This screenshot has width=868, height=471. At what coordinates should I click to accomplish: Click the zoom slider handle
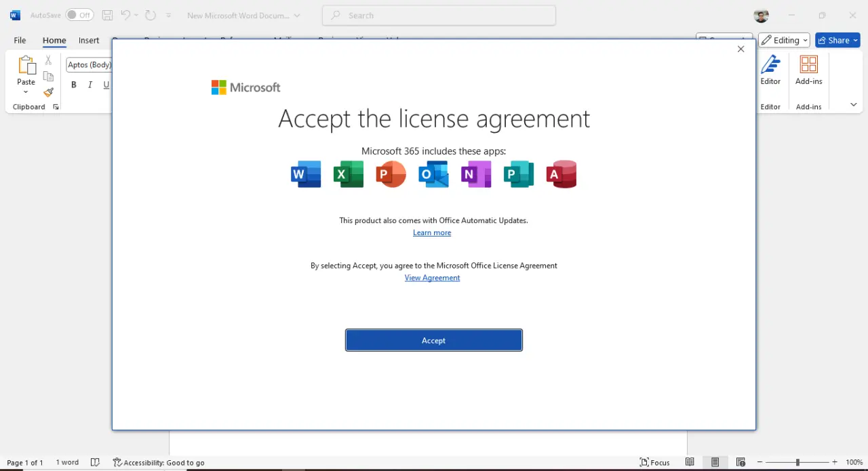click(x=797, y=462)
